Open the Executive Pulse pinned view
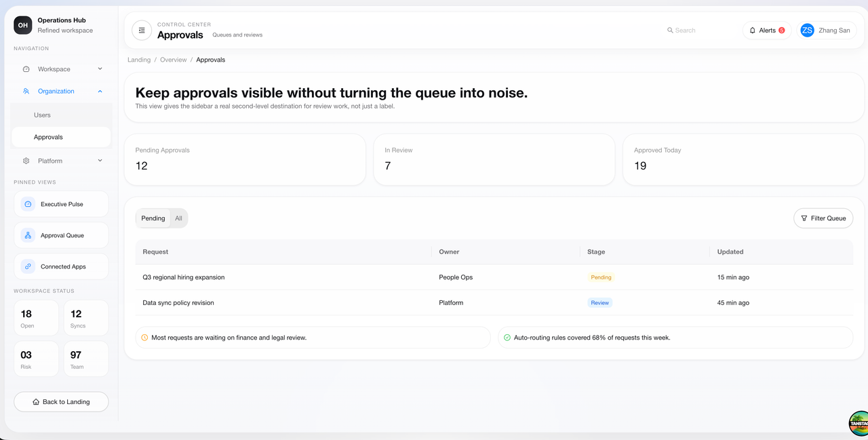868x440 pixels. click(61, 204)
